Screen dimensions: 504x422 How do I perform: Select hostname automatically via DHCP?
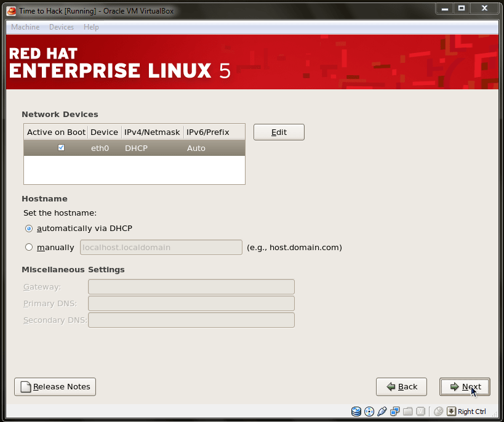click(x=29, y=229)
